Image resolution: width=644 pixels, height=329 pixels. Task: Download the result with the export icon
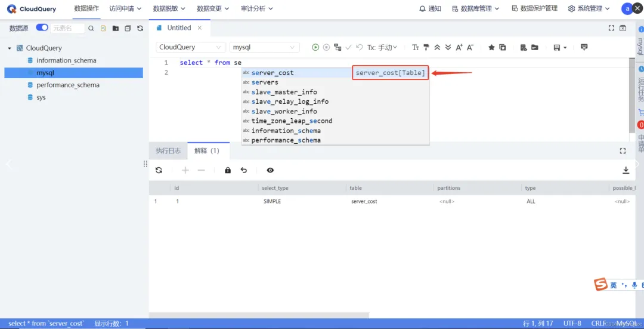pyautogui.click(x=626, y=170)
